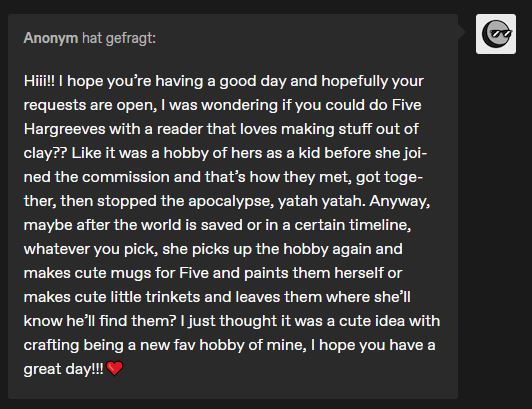This screenshot has height=409, width=532.
Task: Click the words "Five Hargreeves" in the ask
Action: pyautogui.click(x=222, y=117)
